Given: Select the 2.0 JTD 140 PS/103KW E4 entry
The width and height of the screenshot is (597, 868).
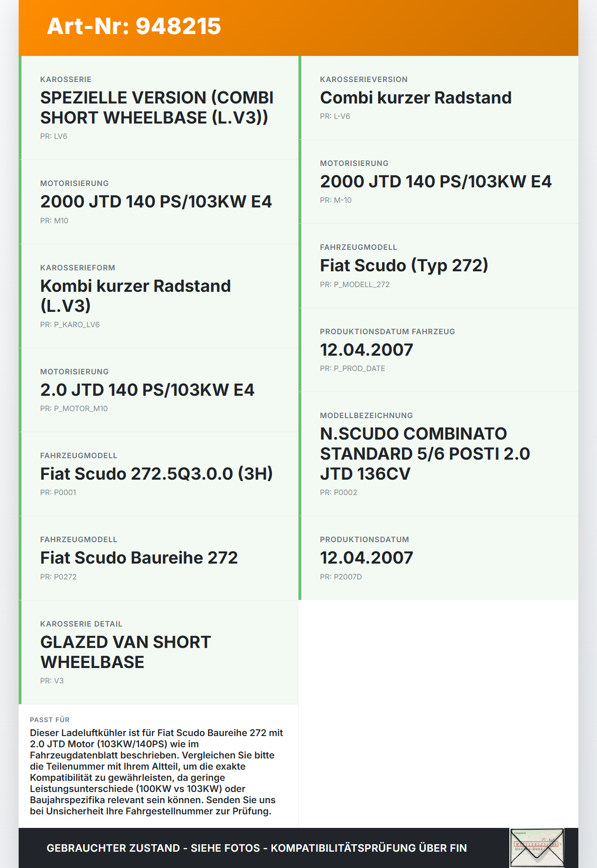Looking at the screenshot, I should (147, 390).
